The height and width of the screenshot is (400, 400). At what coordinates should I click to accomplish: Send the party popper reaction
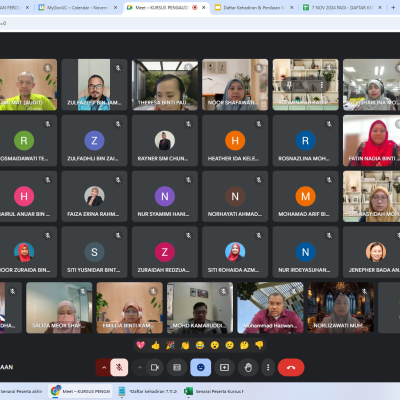[x=170, y=345]
